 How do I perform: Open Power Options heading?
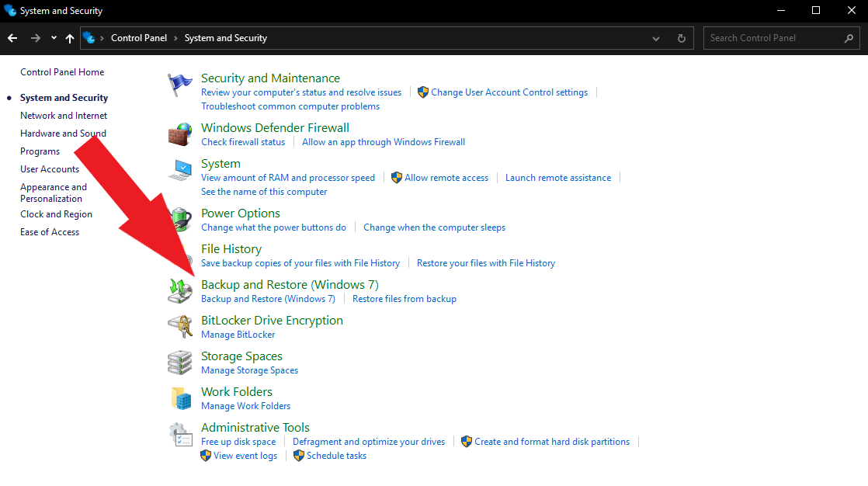241,213
